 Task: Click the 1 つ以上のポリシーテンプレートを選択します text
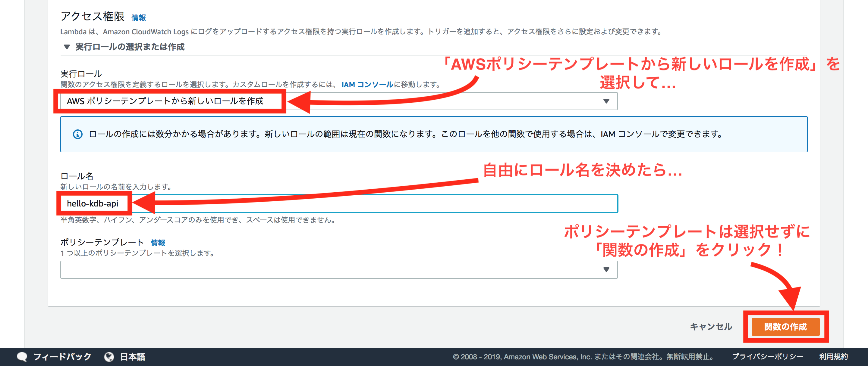click(x=137, y=253)
